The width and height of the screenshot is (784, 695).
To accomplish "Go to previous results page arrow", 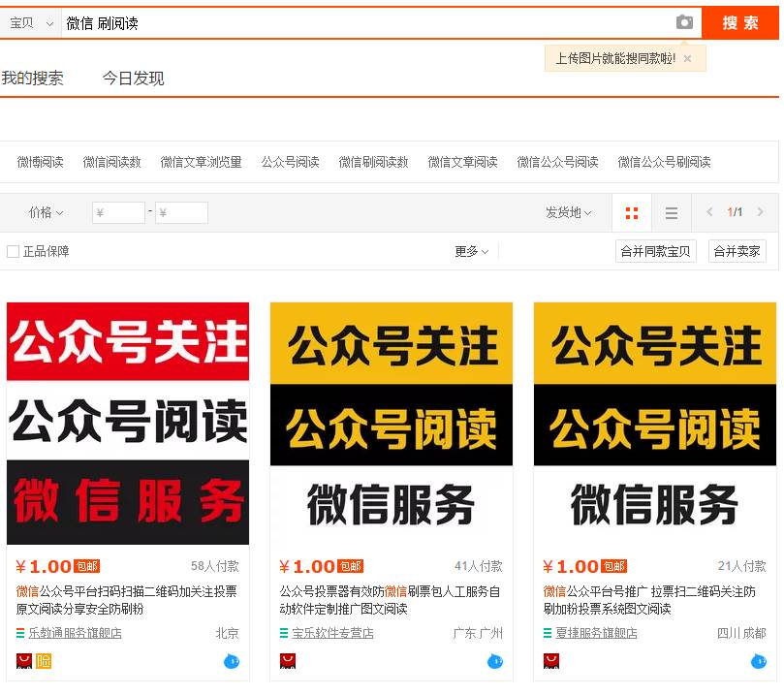I will click(709, 212).
